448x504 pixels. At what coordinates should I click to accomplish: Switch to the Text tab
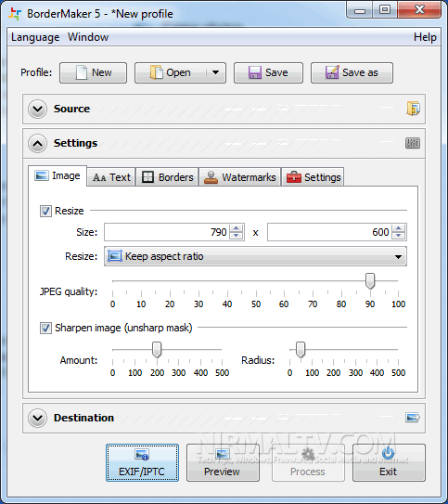[x=111, y=177]
